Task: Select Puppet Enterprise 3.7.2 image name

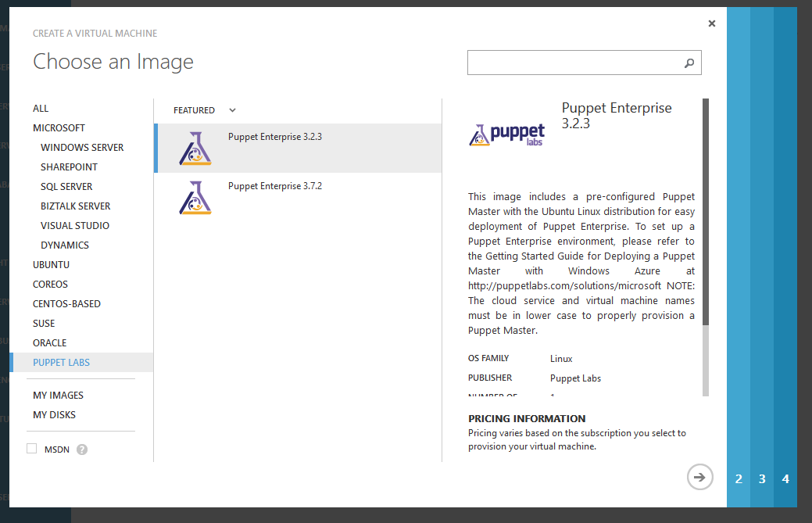Action: (x=275, y=186)
